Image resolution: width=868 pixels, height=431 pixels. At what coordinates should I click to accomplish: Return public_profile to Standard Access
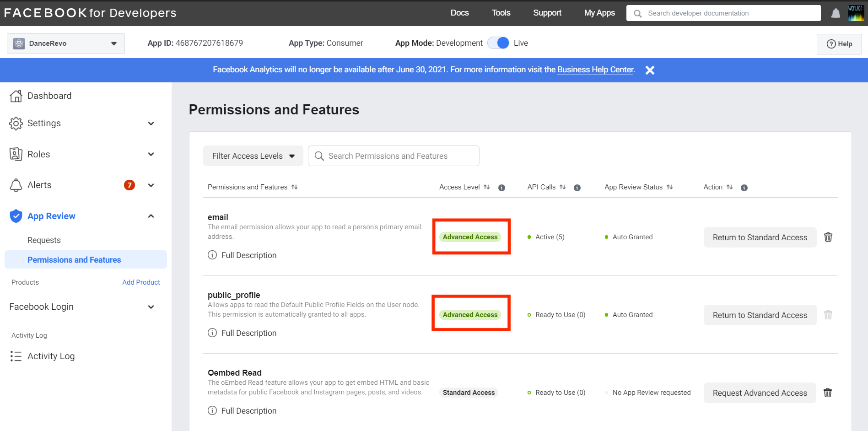tap(760, 315)
